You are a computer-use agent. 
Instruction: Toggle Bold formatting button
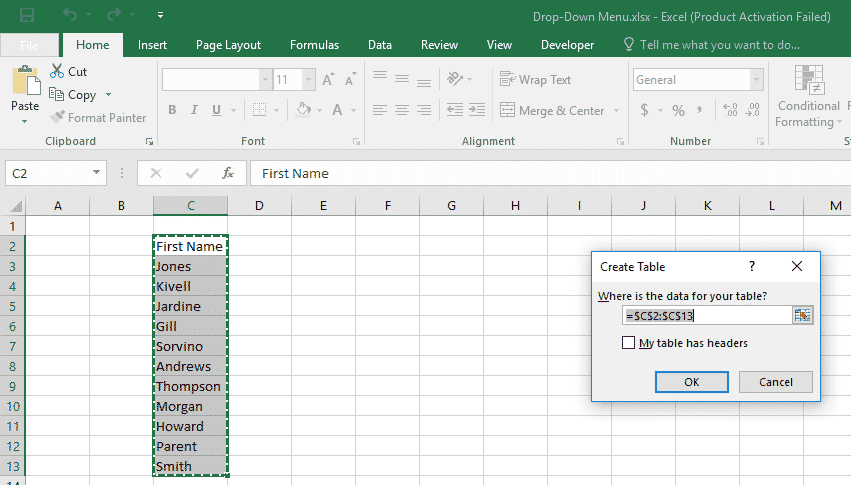pos(172,110)
